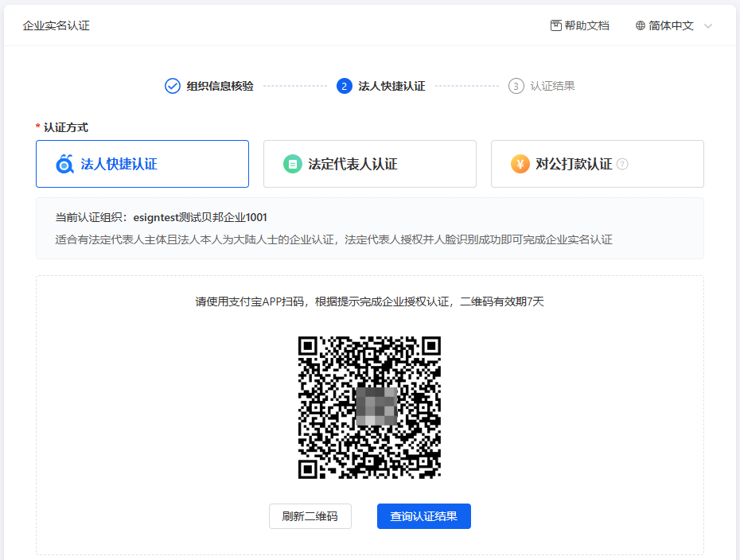Click the Alipay QR code image
740x560 pixels.
[369, 407]
